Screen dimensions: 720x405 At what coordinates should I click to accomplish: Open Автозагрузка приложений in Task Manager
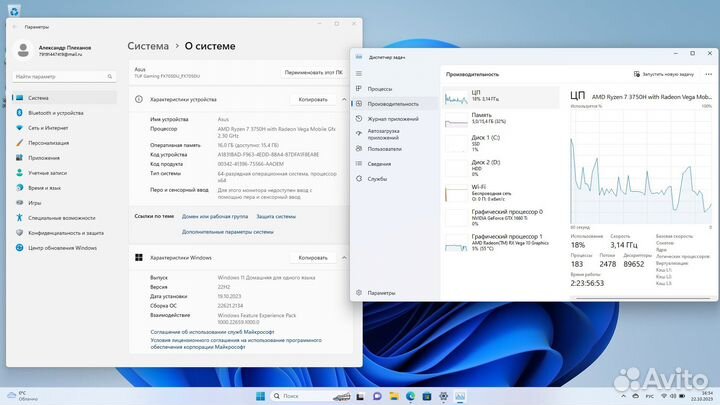(x=383, y=134)
